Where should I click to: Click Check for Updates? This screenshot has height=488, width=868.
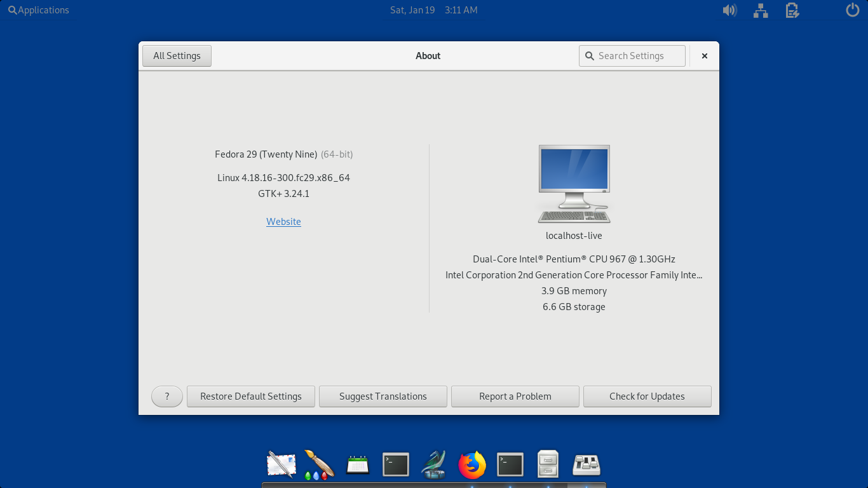[648, 396]
